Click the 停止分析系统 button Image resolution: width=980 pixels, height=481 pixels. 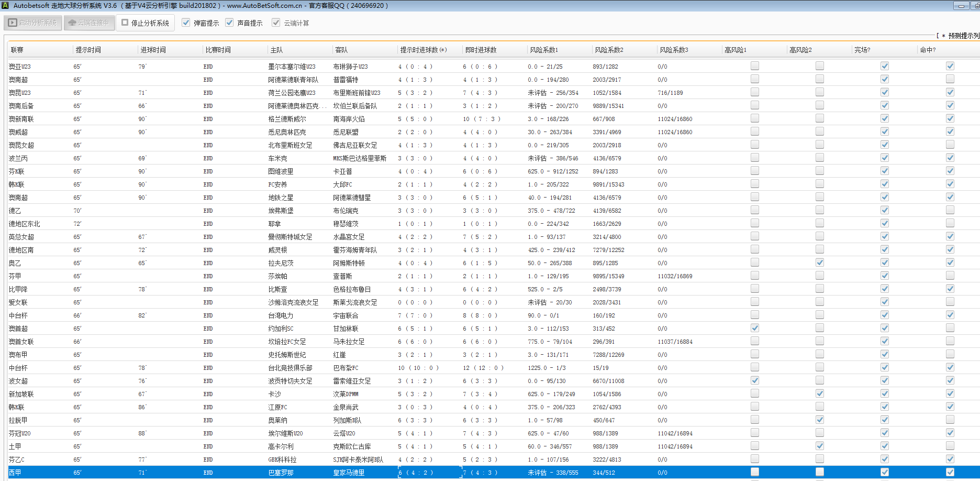(x=145, y=23)
